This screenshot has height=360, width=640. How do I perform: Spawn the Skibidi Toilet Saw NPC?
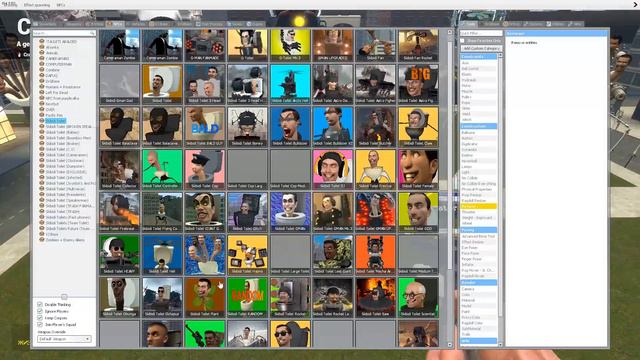[x=376, y=298]
